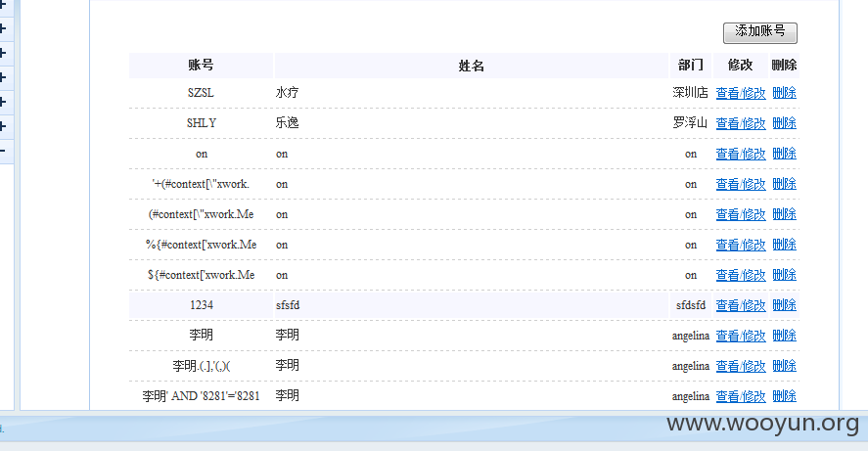
Task: Click the 添加账号 button
Action: [x=760, y=32]
